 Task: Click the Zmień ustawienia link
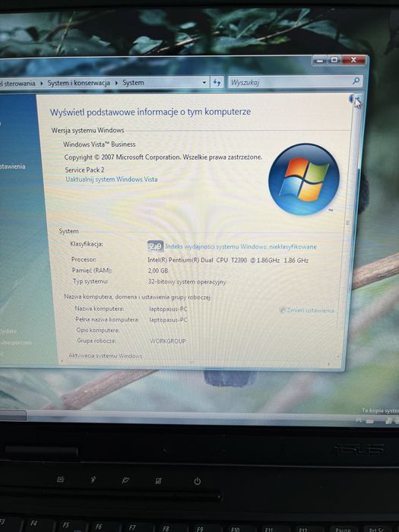[x=310, y=310]
